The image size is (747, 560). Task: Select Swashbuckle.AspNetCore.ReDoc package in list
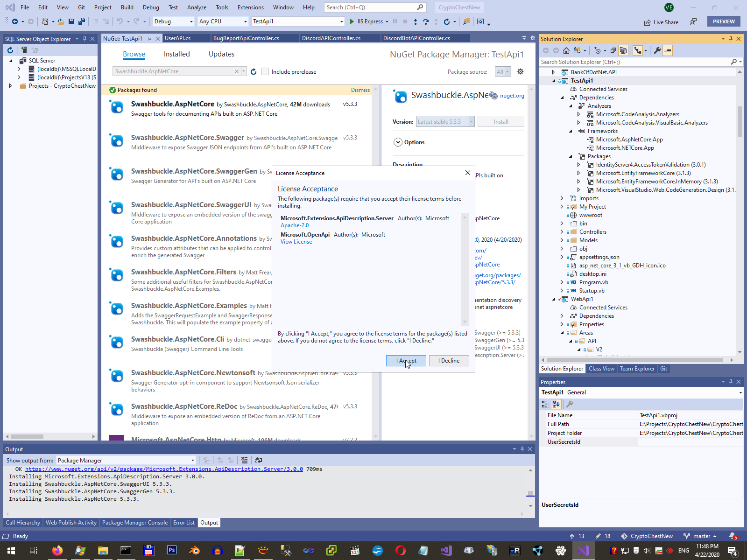[237, 414]
